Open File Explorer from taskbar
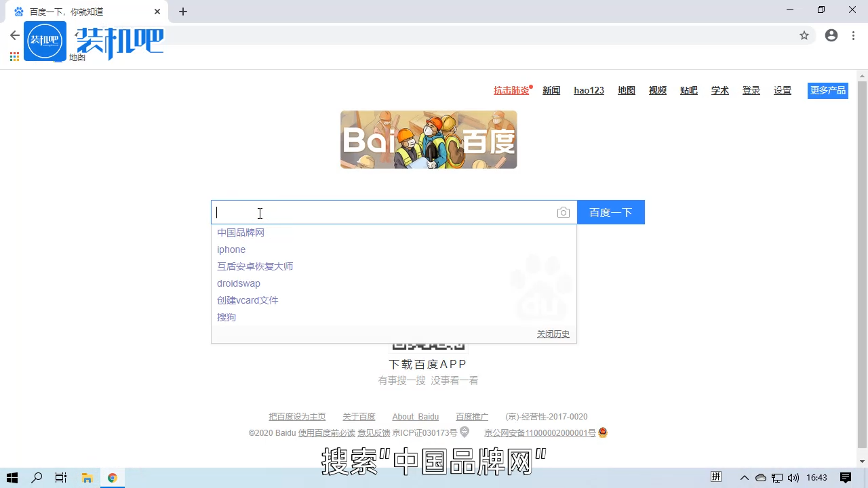Screen dimensions: 868x488 coord(87,478)
